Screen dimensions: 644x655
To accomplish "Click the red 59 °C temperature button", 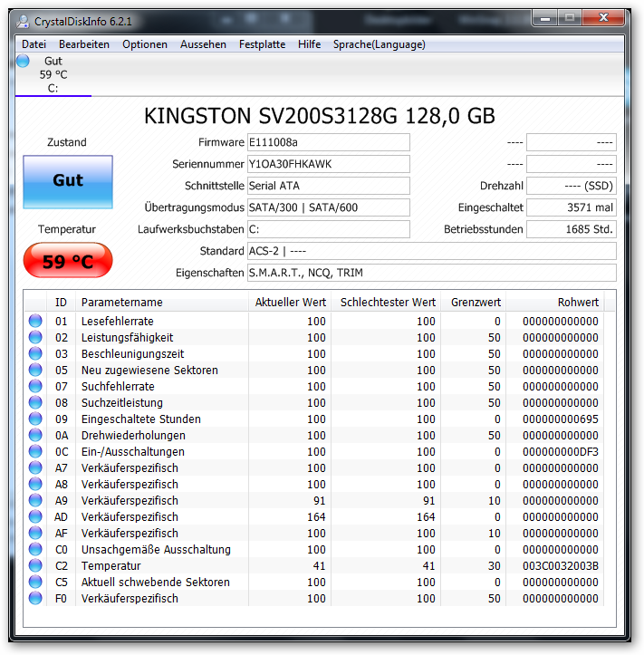I will [68, 260].
